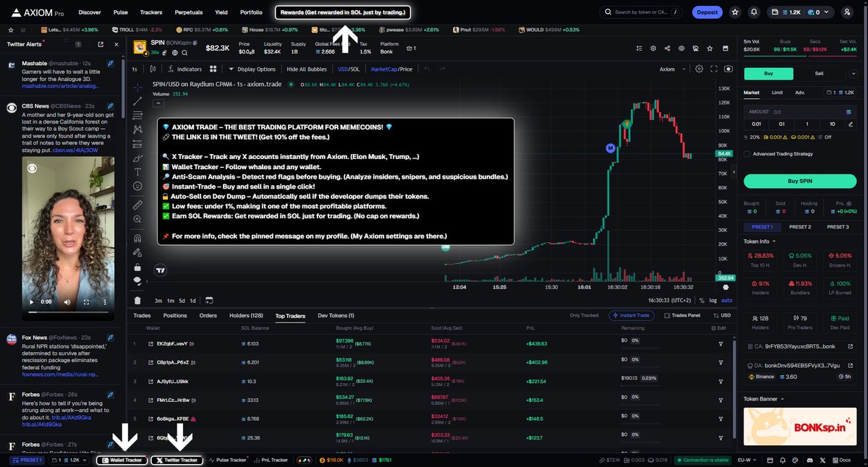Open candlestick chart type selector

point(154,69)
